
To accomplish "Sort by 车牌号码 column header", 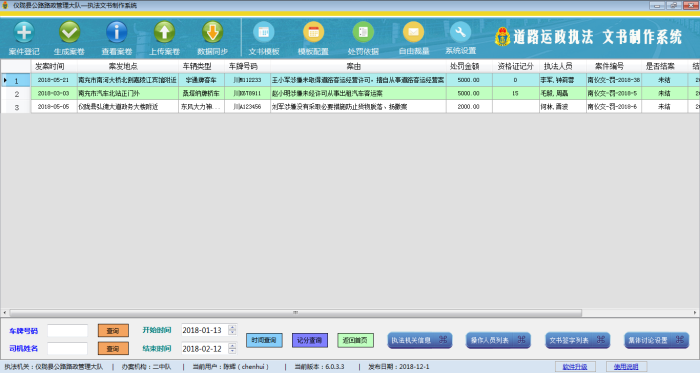I will (247, 66).
